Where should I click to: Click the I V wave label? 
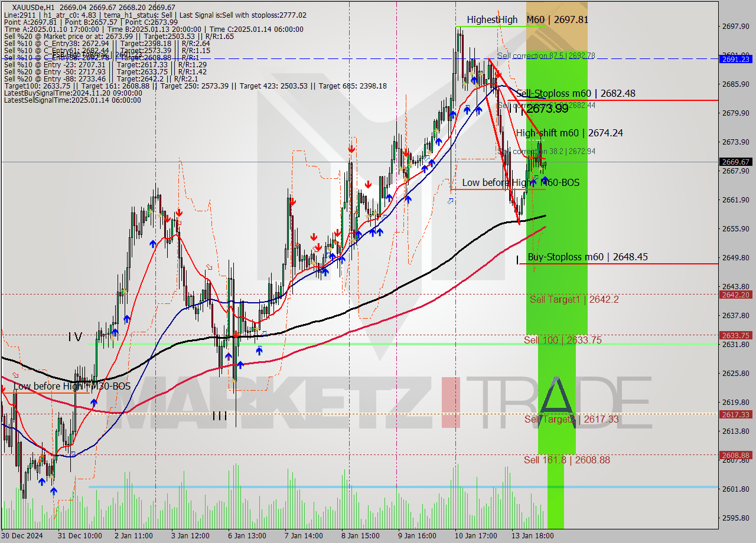click(75, 337)
